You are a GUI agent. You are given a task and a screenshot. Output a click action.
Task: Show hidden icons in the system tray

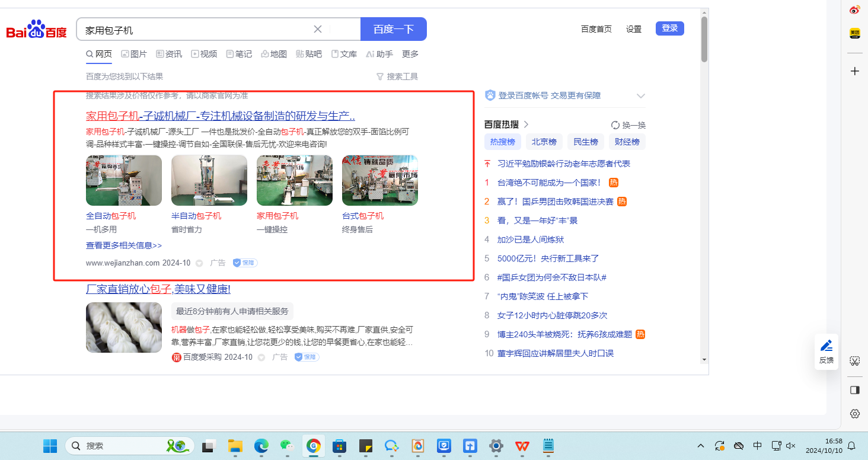[x=701, y=446]
